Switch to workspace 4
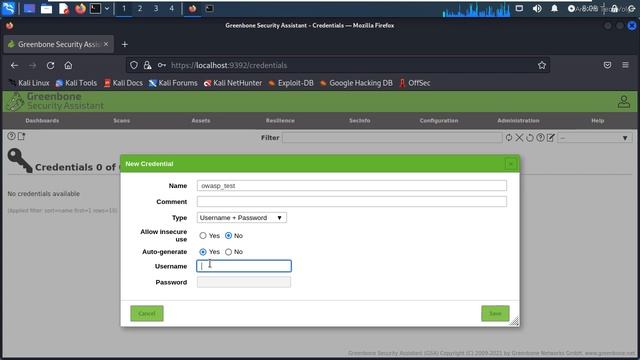640x360 pixels. point(171,9)
